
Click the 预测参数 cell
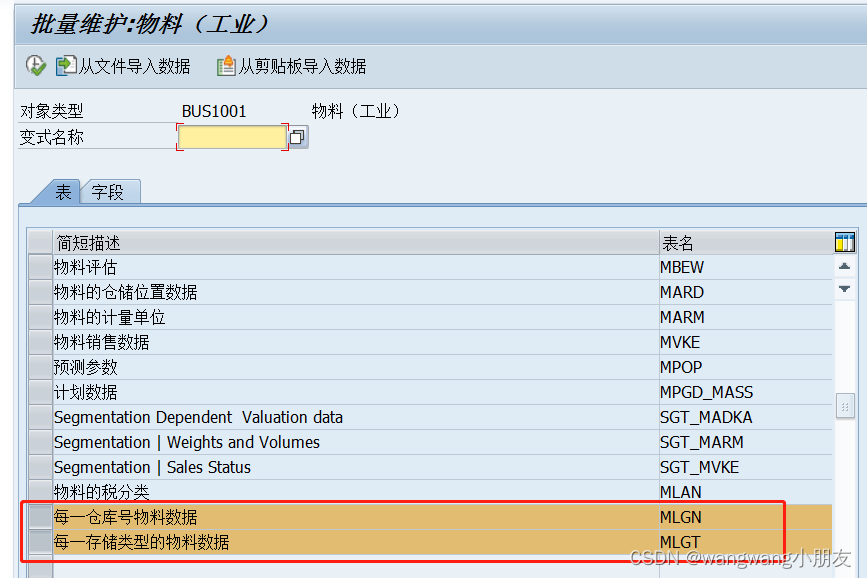click(356, 367)
